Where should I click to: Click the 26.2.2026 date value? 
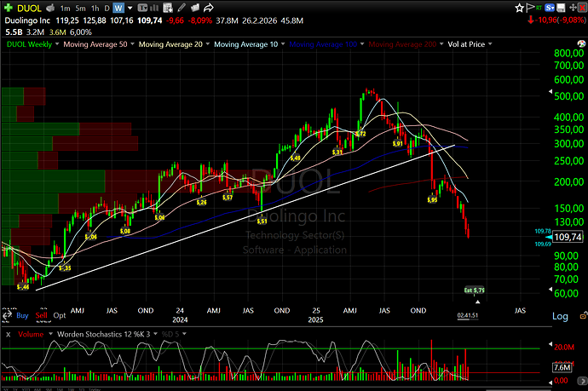[260, 20]
